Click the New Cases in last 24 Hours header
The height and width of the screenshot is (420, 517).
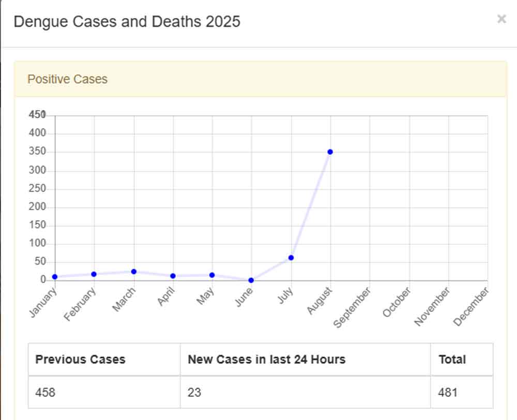point(266,360)
